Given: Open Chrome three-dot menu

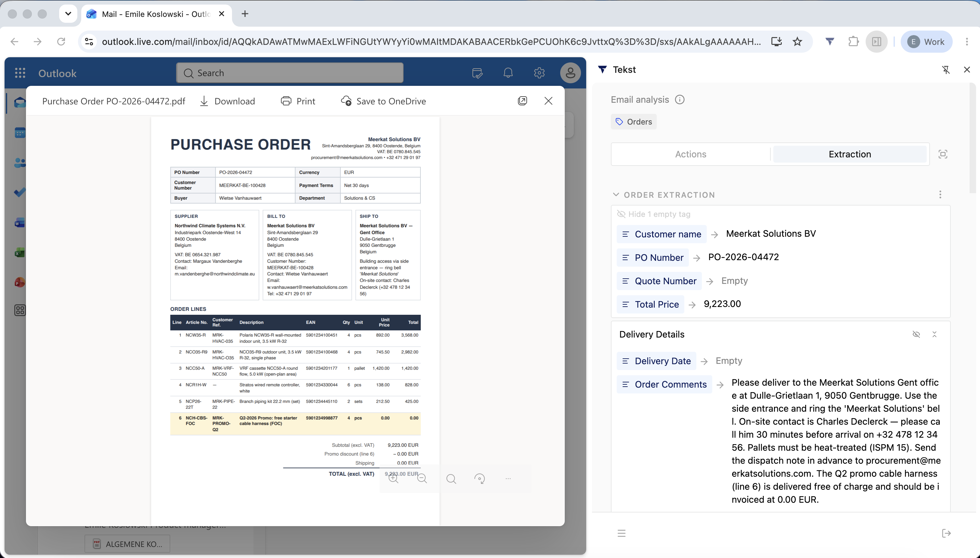Looking at the screenshot, I should tap(967, 41).
